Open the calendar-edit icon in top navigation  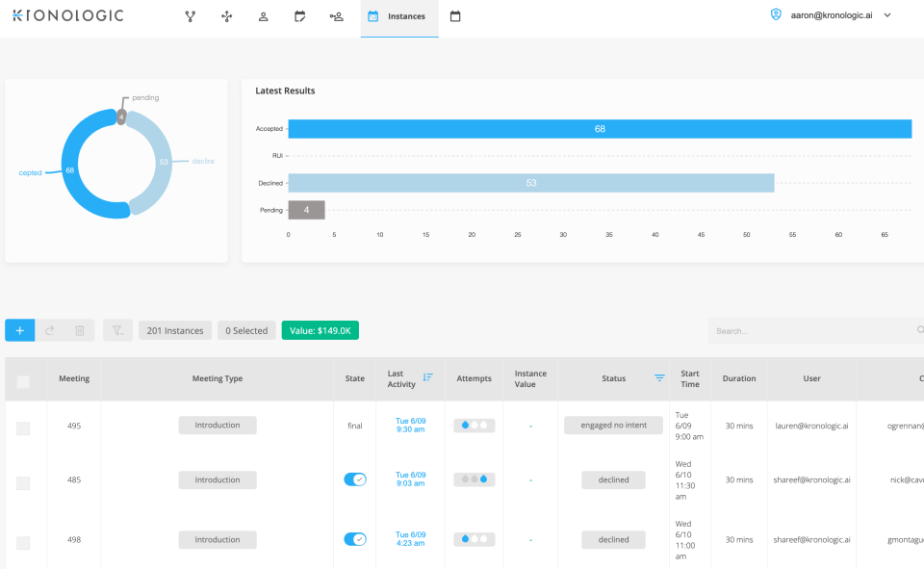pyautogui.click(x=299, y=15)
